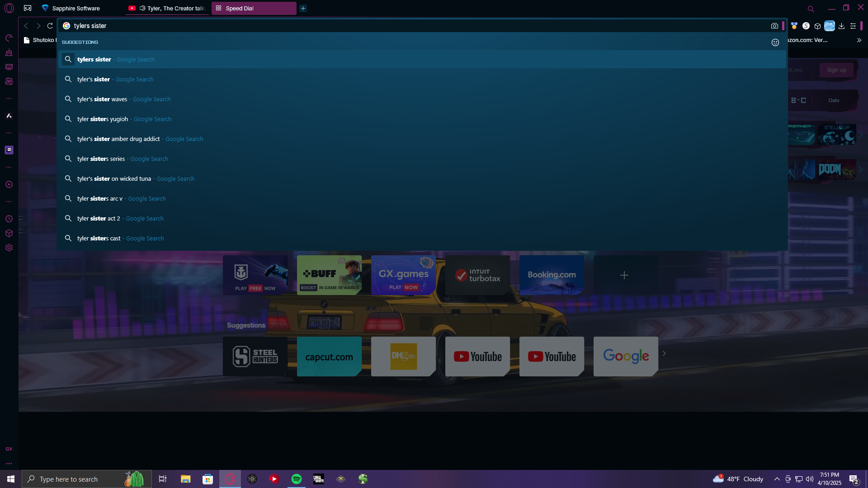Select "tyler sisters cast" suggestion

point(99,239)
